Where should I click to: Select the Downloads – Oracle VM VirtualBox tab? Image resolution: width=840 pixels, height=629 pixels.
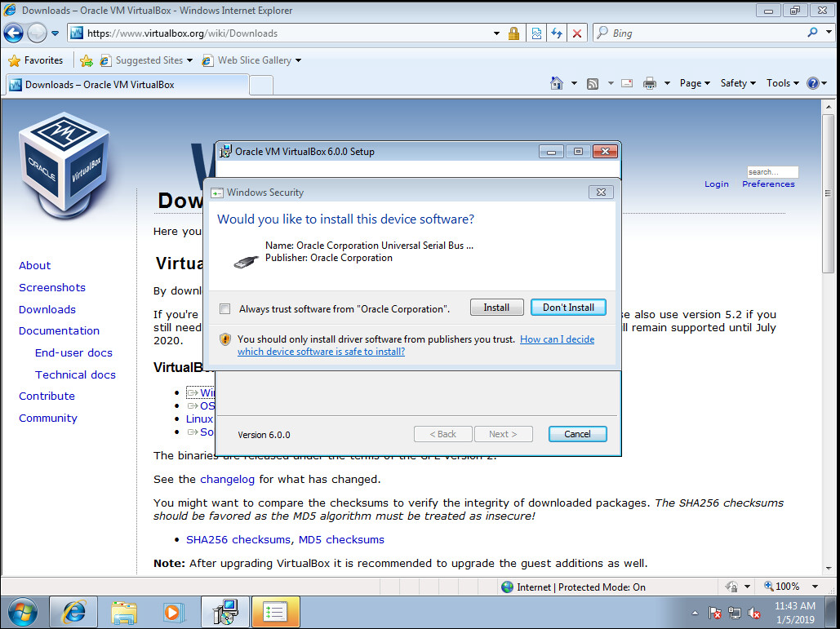[127, 85]
